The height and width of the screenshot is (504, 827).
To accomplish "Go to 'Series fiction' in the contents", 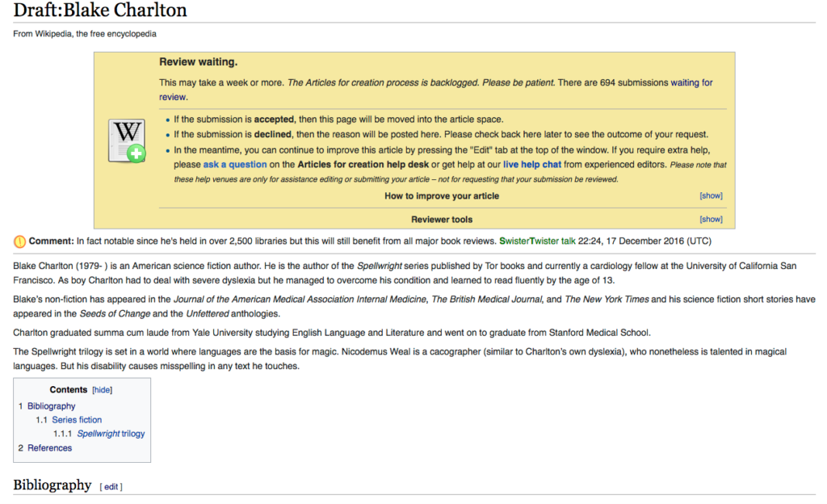I will [77, 420].
